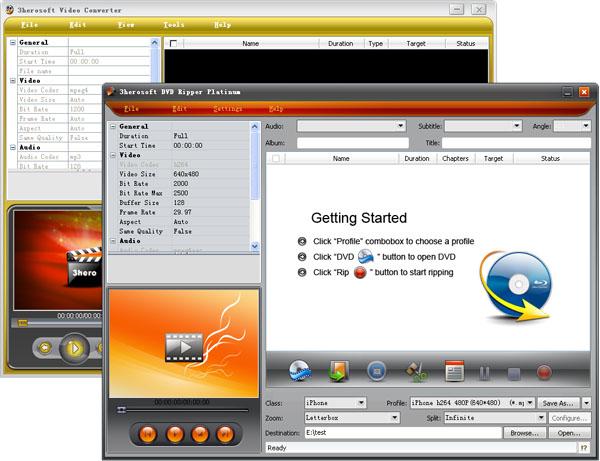Image resolution: width=600 pixels, height=461 pixels.
Task: Click the Browse... button
Action: (524, 433)
